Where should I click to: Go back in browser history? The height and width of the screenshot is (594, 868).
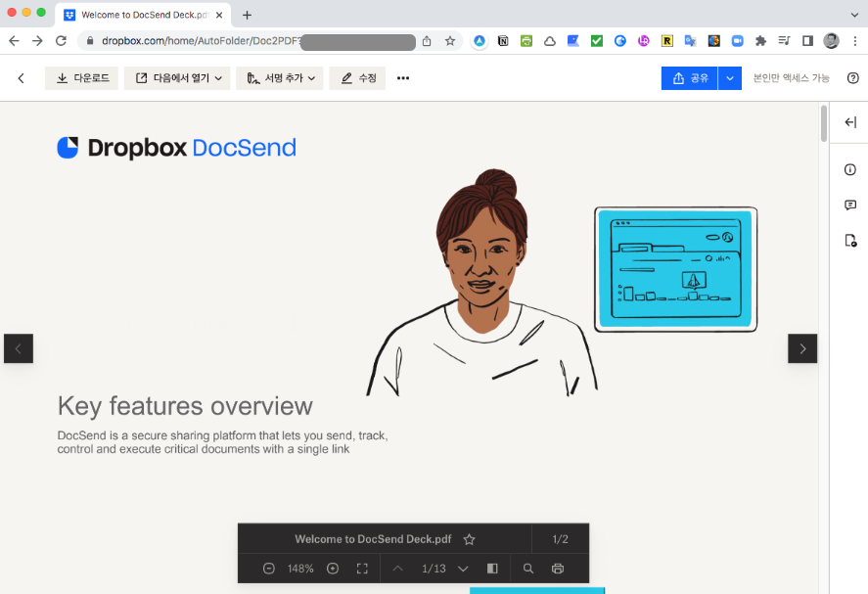[14, 40]
